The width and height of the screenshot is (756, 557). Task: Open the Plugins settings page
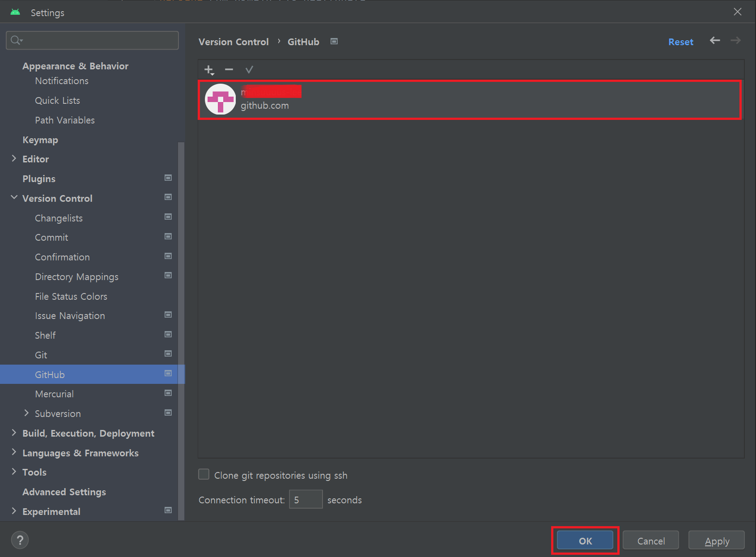(39, 179)
